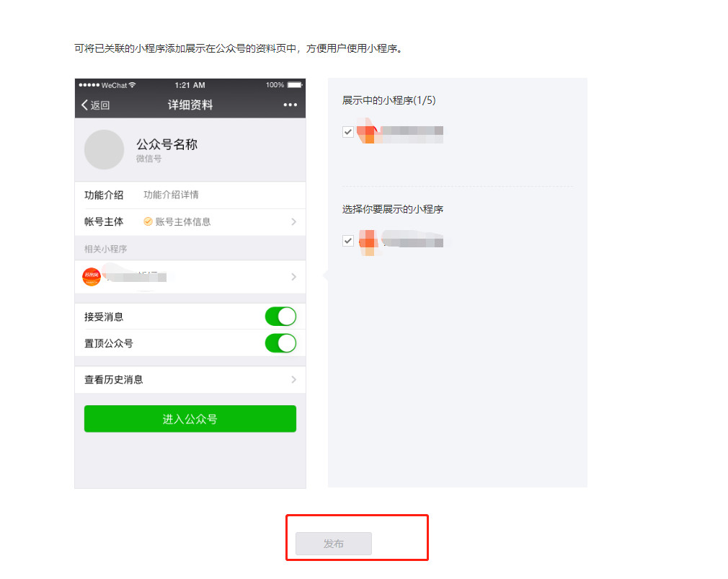Click the gray account avatar circle
This screenshot has height=579, width=728.
[x=104, y=149]
